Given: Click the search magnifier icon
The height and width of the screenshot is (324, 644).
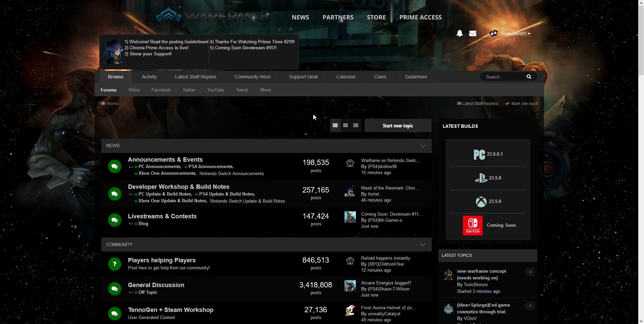Looking at the screenshot, I should [529, 77].
